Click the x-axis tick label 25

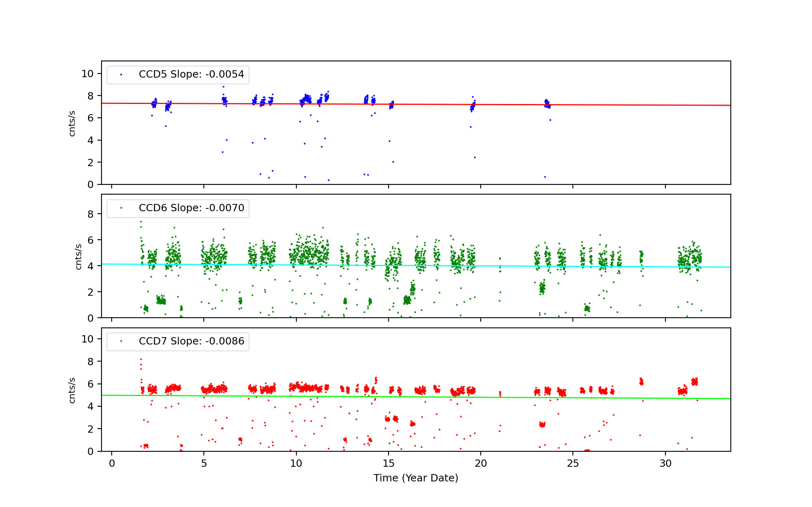click(573, 464)
